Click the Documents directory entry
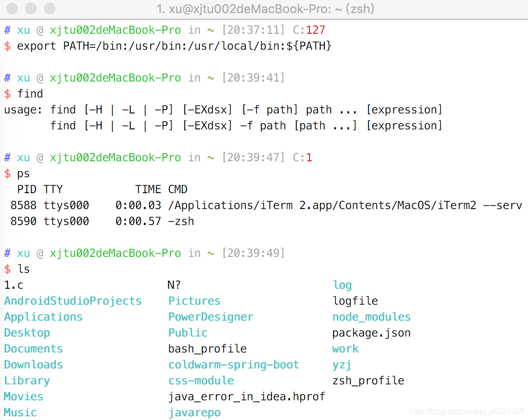 click(x=33, y=349)
